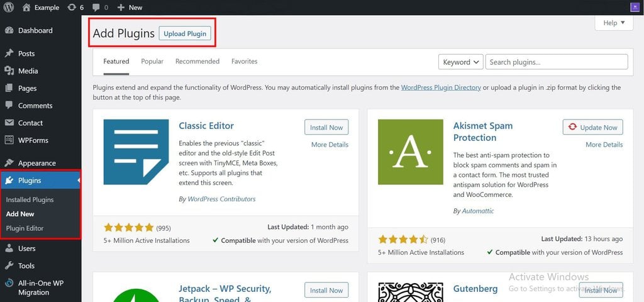The image size is (644, 302).
Task: Click the Upload Plugin button
Action: pos(185,33)
